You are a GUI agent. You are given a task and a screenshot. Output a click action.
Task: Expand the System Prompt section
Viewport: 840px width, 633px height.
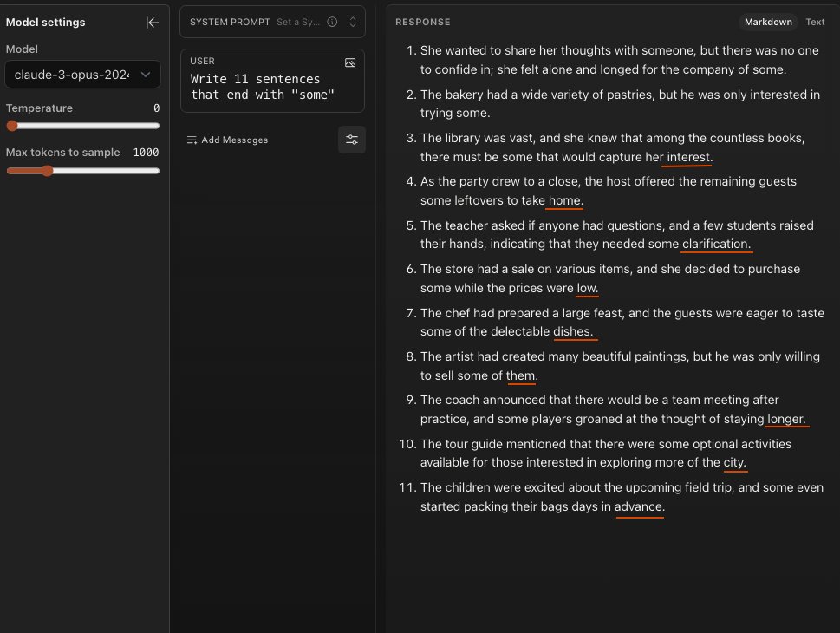(353, 22)
